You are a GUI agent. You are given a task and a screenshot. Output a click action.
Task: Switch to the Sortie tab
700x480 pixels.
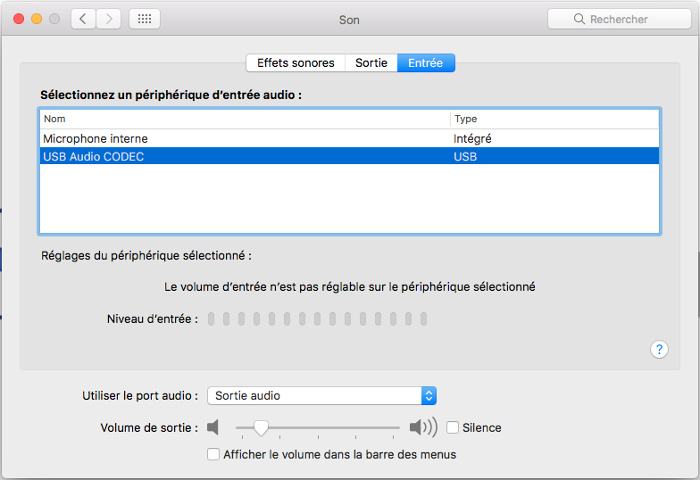(x=371, y=62)
